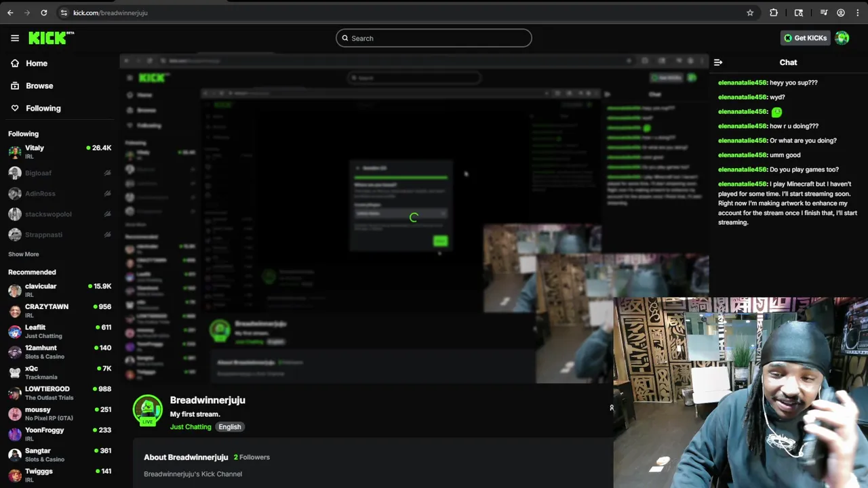Click the Breadwinnerjuju channel name
Viewport: 868px width, 488px height.
(208, 400)
